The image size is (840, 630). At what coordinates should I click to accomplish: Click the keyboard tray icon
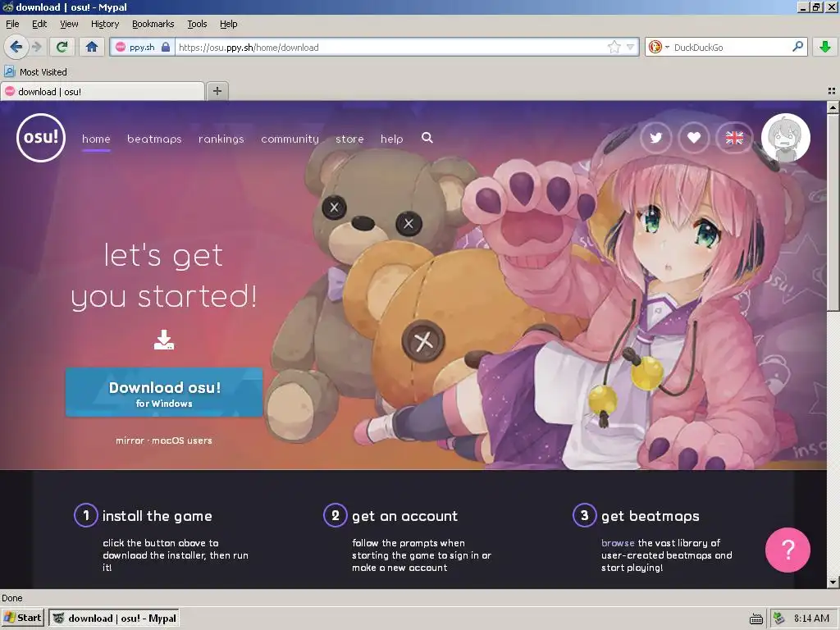pos(756,619)
